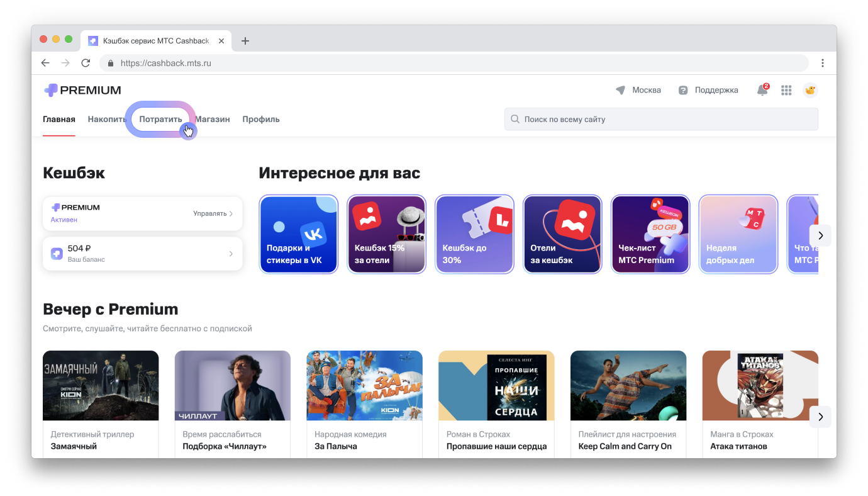
Task: Open the 504 ₽ balance card chevron
Action: tap(231, 254)
